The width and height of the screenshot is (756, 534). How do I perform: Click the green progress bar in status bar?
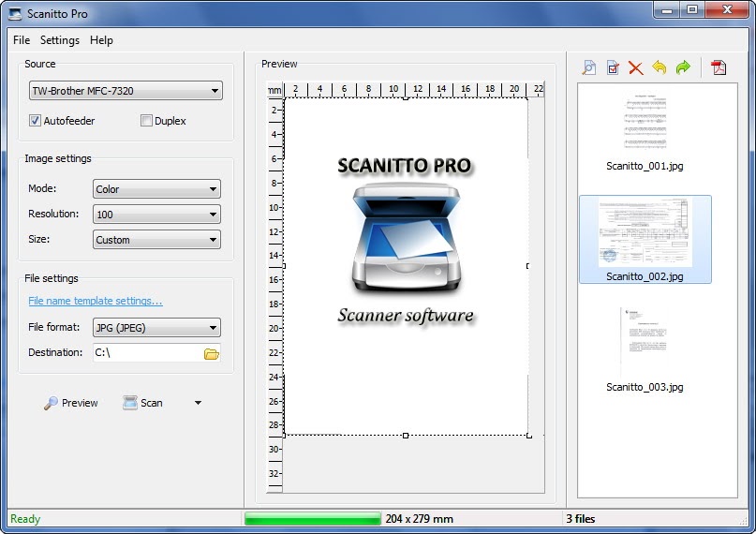pyautogui.click(x=313, y=519)
